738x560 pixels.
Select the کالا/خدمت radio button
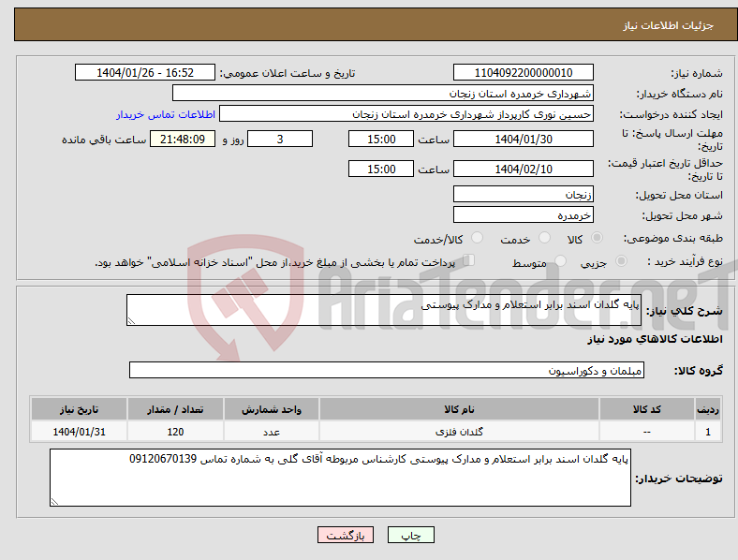tap(478, 238)
